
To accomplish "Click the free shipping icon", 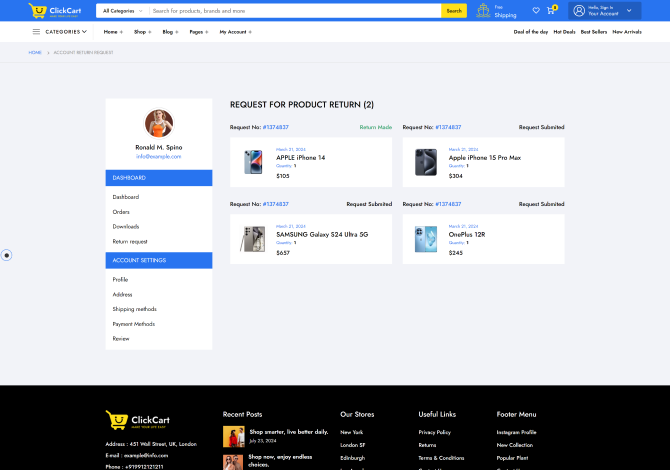I will 483,11.
